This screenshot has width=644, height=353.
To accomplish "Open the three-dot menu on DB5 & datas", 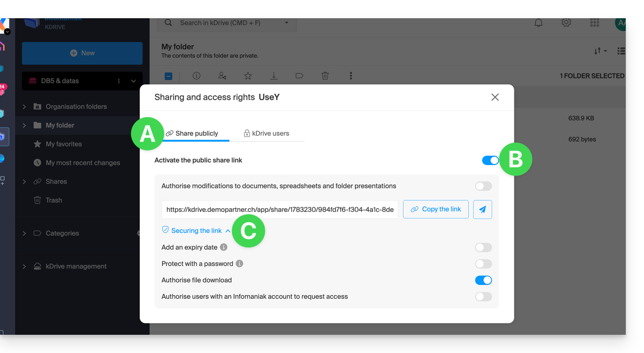I will tap(119, 81).
